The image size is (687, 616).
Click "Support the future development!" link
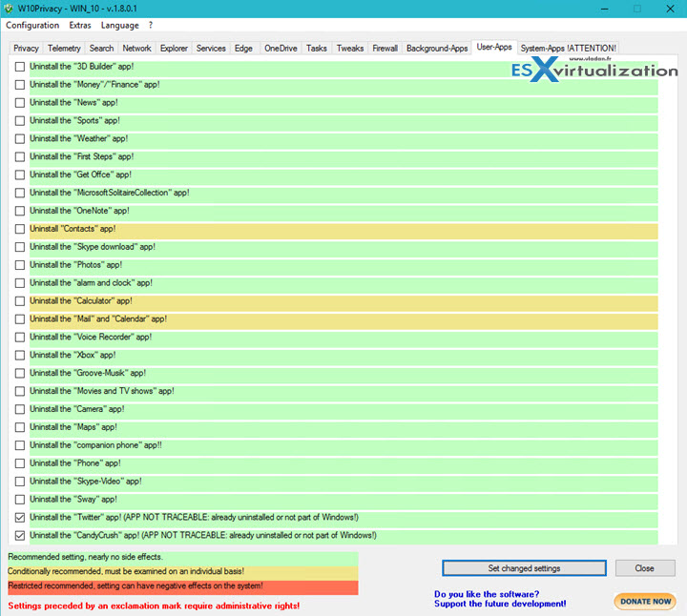[x=500, y=604]
